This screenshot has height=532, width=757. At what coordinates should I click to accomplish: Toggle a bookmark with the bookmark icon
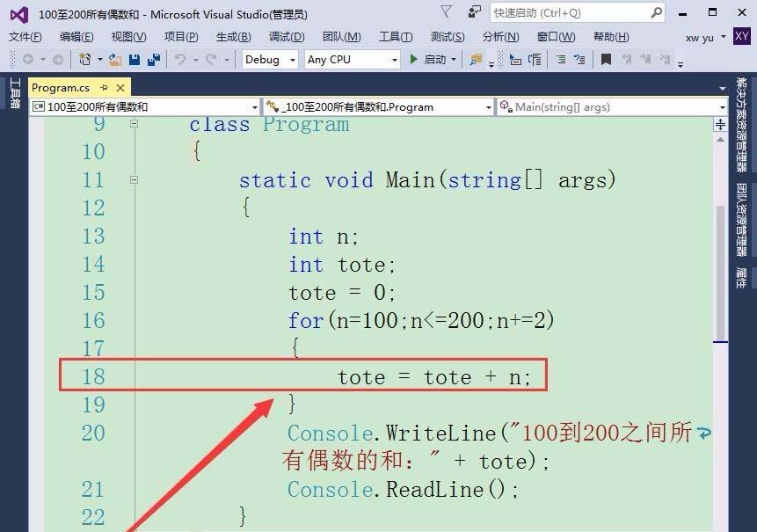pos(607,60)
